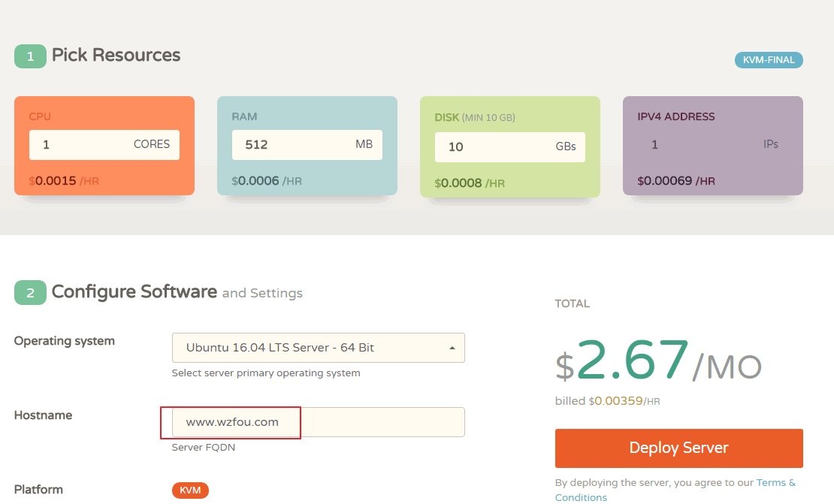The width and height of the screenshot is (834, 504).
Task: Click the RAM $0.0006 /HR price
Action: 267,181
